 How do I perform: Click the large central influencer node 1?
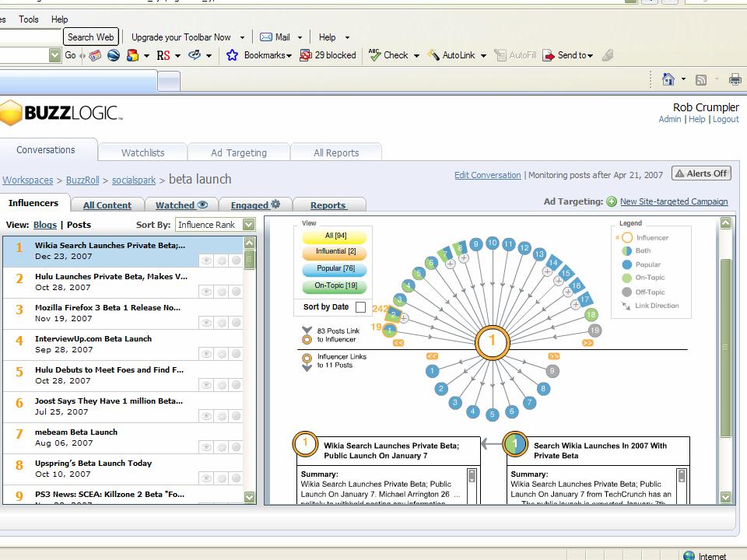492,341
